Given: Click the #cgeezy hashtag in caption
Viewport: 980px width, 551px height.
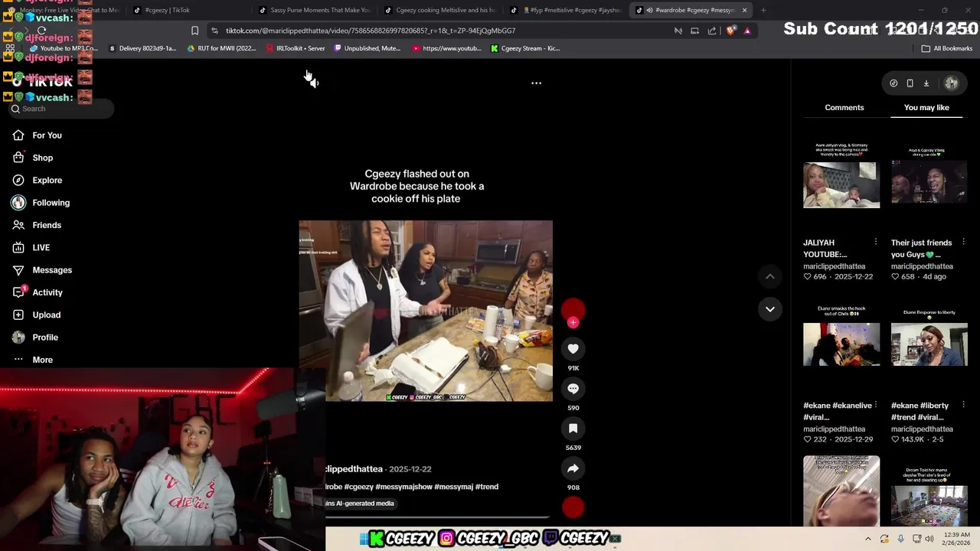Looking at the screenshot, I should click(359, 487).
